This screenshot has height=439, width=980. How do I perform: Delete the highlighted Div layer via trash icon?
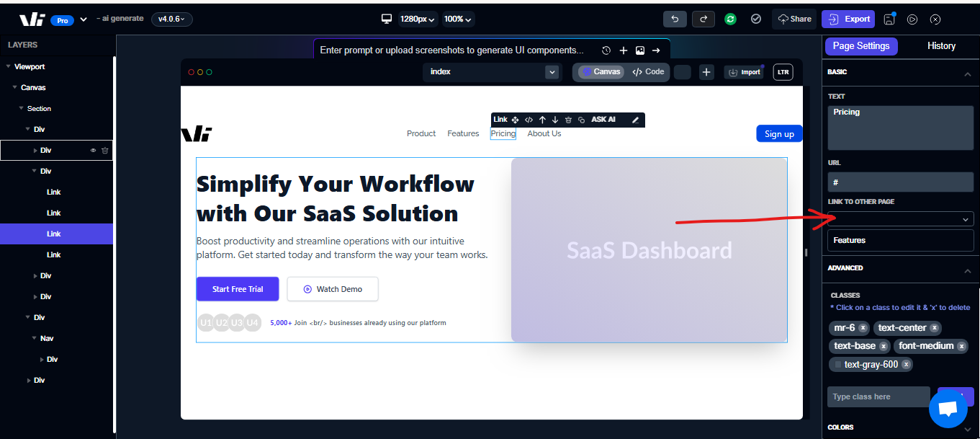[x=104, y=150]
